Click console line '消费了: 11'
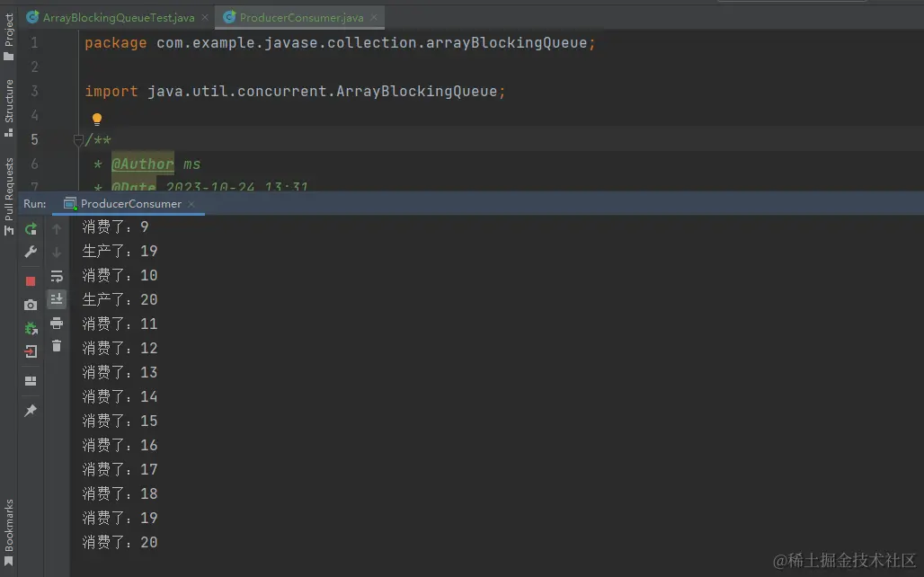This screenshot has height=577, width=924. coord(120,324)
